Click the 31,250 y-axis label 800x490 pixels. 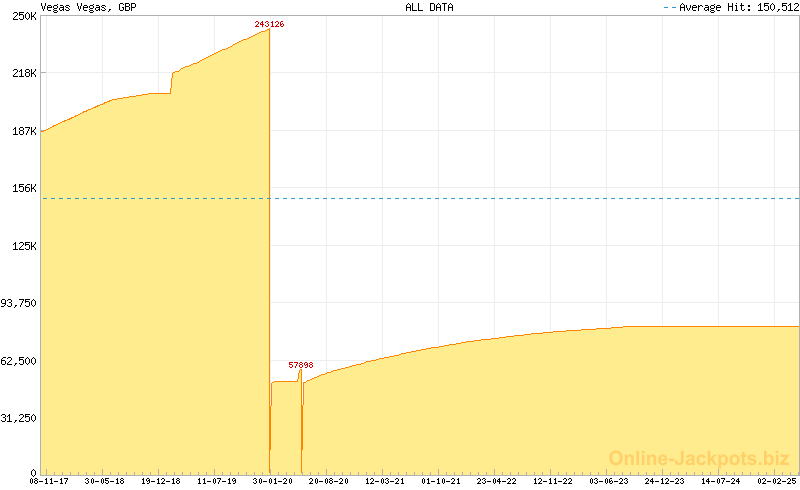[20, 418]
